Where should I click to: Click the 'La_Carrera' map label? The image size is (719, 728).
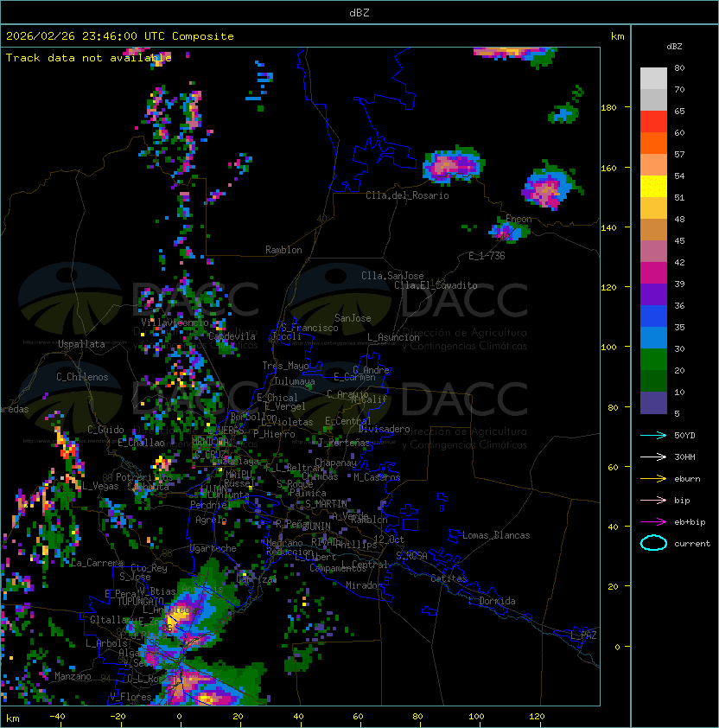click(97, 563)
